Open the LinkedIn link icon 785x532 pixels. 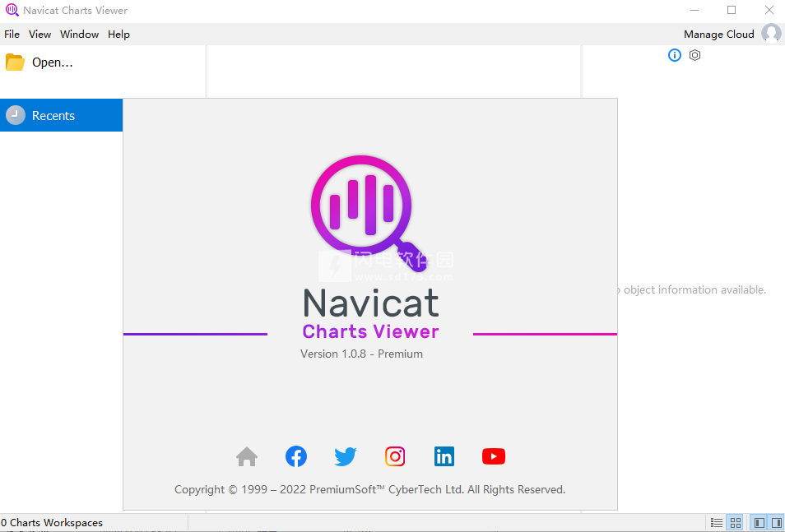444,456
